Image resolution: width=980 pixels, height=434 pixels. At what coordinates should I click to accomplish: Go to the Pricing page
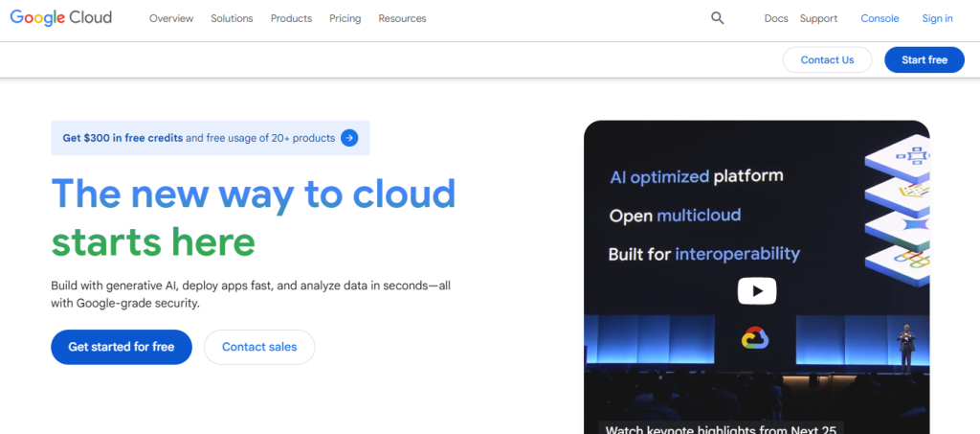click(345, 19)
